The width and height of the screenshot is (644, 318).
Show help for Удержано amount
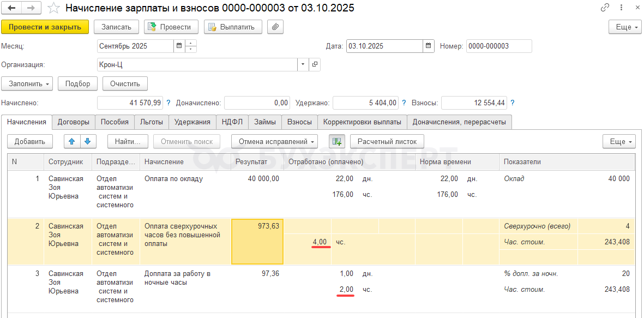[x=404, y=103]
